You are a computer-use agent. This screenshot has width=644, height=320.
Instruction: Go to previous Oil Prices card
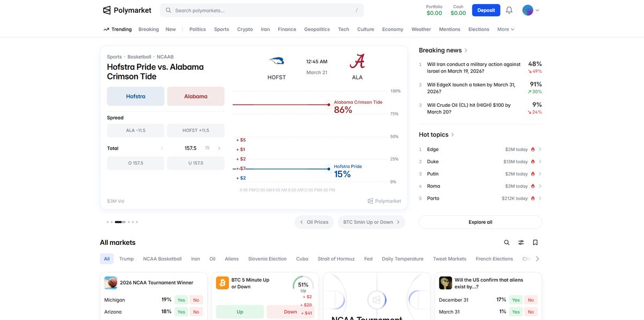(314, 222)
